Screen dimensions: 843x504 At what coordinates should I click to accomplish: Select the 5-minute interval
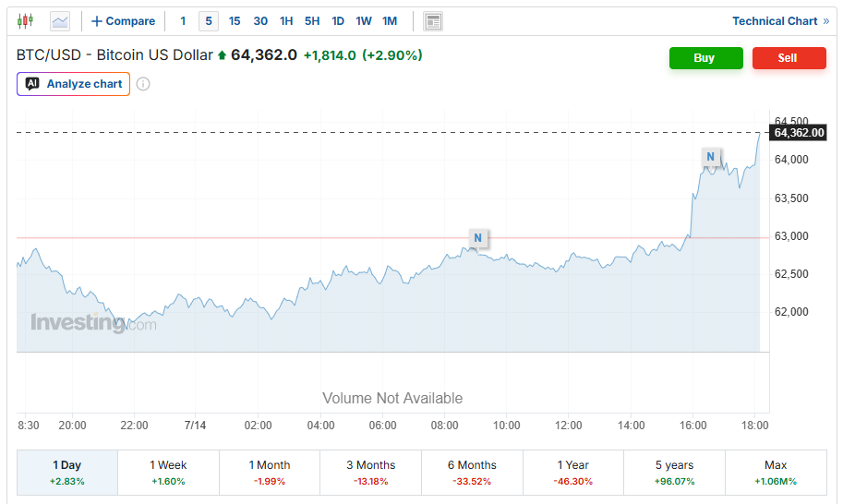(x=209, y=21)
